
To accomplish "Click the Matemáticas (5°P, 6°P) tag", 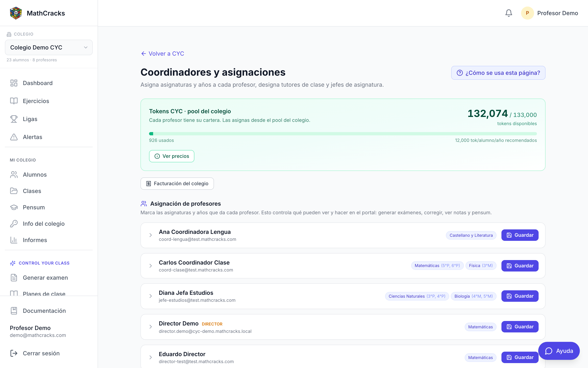I will click(x=437, y=266).
